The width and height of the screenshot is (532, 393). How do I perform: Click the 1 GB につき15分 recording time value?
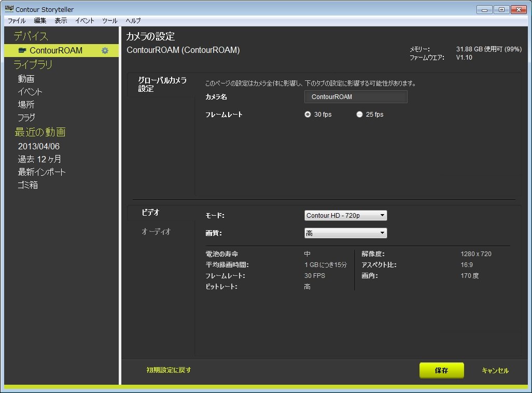[326, 265]
